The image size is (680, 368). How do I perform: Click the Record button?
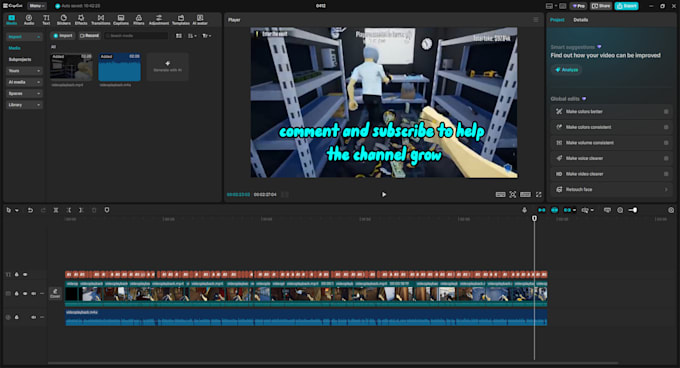pos(89,36)
